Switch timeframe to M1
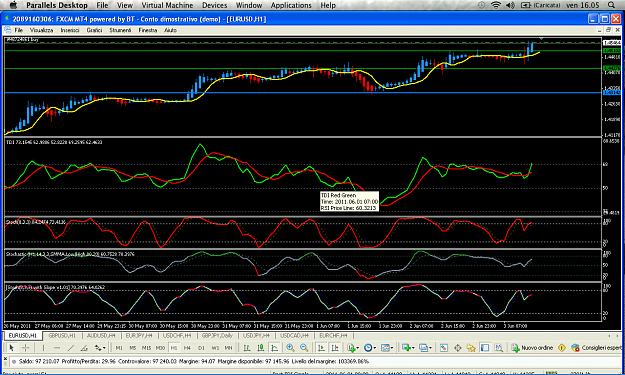The width and height of the screenshot is (625, 375). pyautogui.click(x=119, y=348)
